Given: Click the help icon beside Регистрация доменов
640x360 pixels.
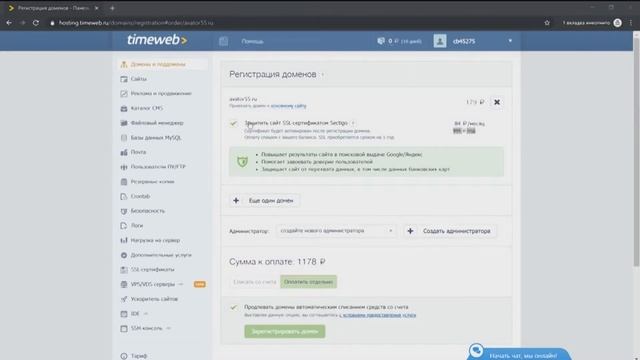Looking at the screenshot, I should point(322,75).
